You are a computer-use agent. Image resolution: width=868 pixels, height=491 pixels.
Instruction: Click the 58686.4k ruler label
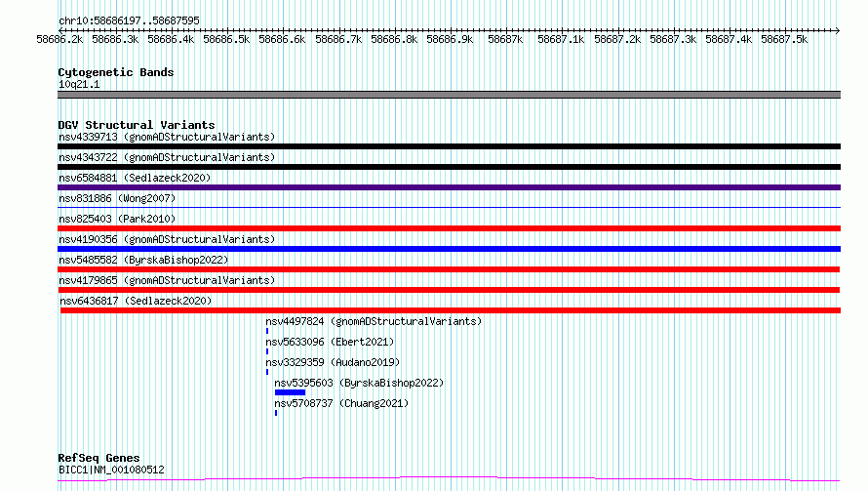pyautogui.click(x=171, y=40)
